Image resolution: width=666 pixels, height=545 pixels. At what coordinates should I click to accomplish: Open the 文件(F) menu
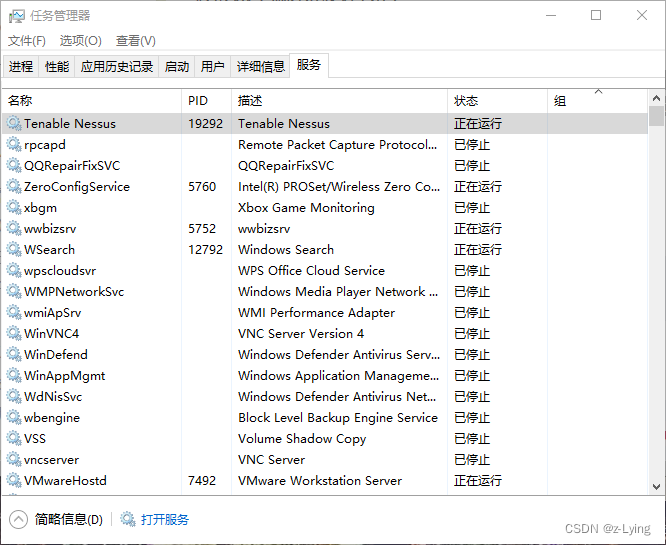coord(27,41)
